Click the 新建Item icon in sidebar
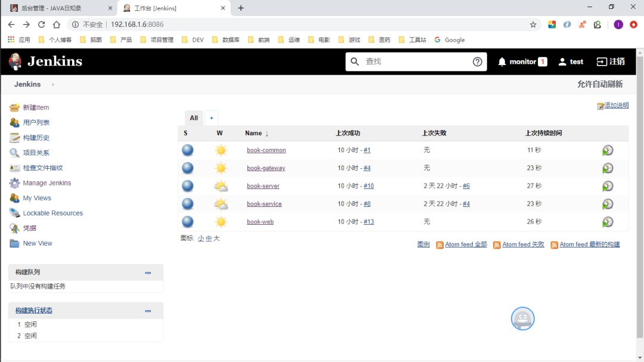 pyautogui.click(x=14, y=107)
